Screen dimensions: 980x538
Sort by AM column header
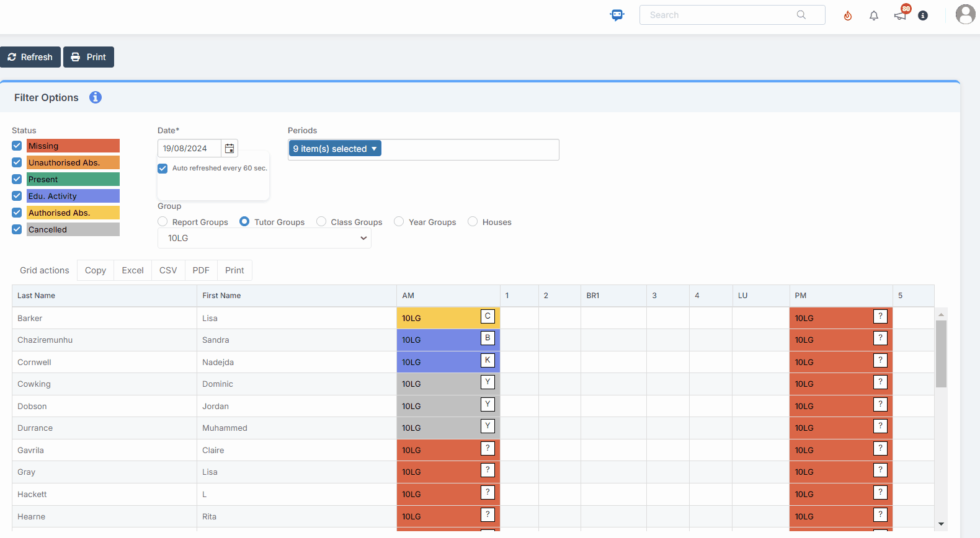point(448,296)
